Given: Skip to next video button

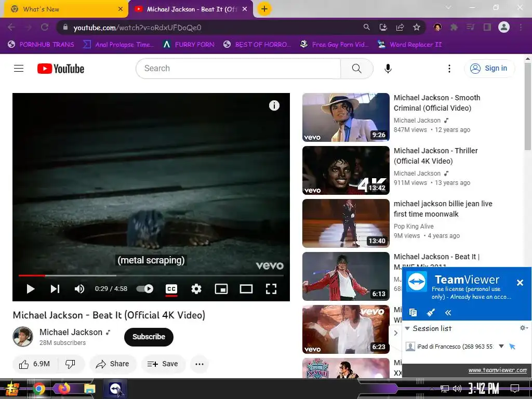Looking at the screenshot, I should click(x=55, y=289).
